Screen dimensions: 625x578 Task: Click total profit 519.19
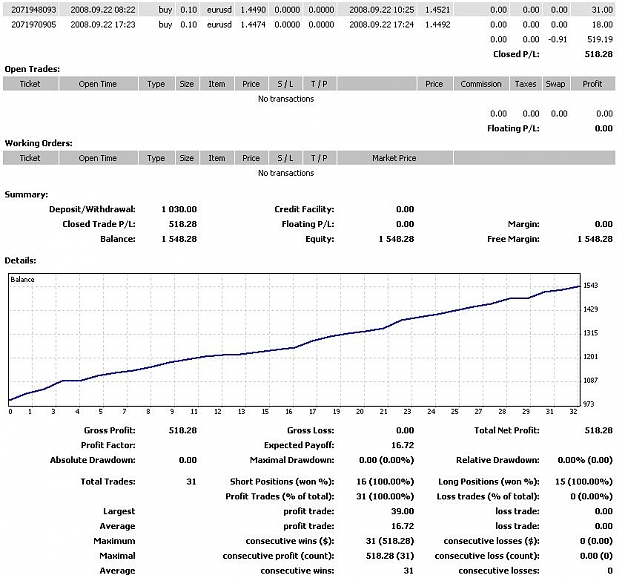click(x=600, y=39)
